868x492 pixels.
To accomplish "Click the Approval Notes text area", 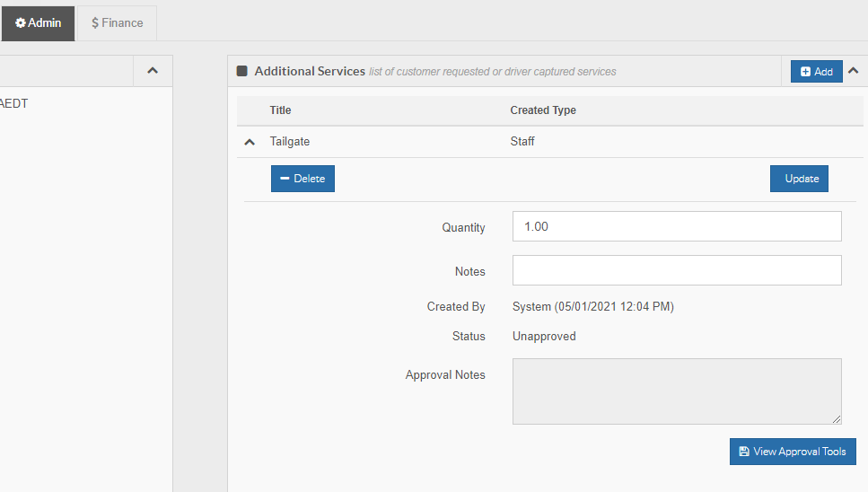I will [676, 391].
